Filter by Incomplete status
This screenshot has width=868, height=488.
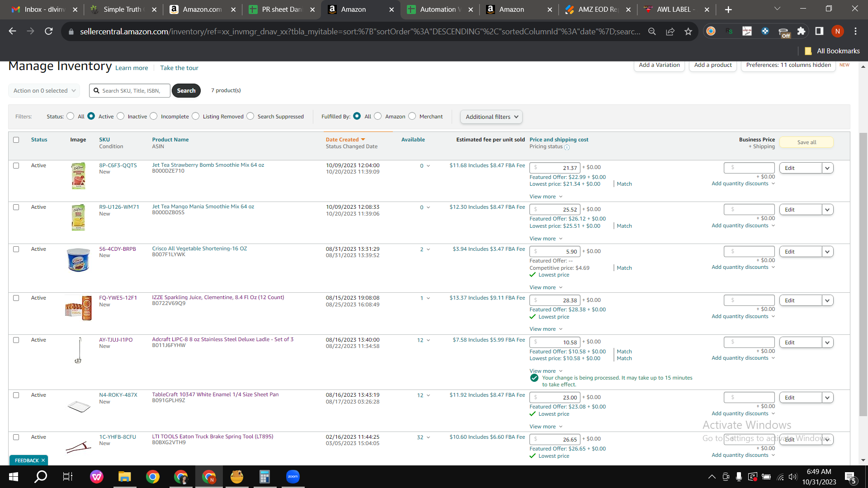(x=154, y=116)
